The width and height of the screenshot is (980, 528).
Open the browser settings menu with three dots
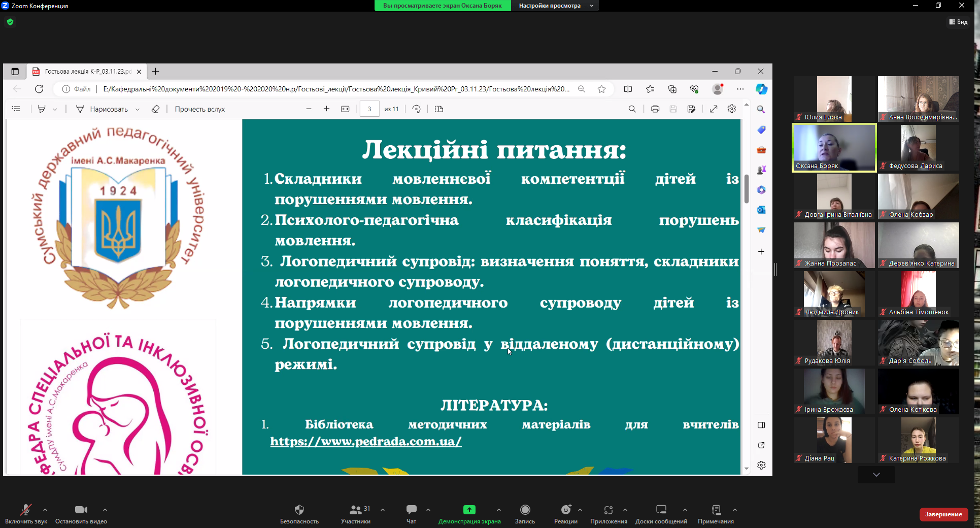tap(740, 89)
